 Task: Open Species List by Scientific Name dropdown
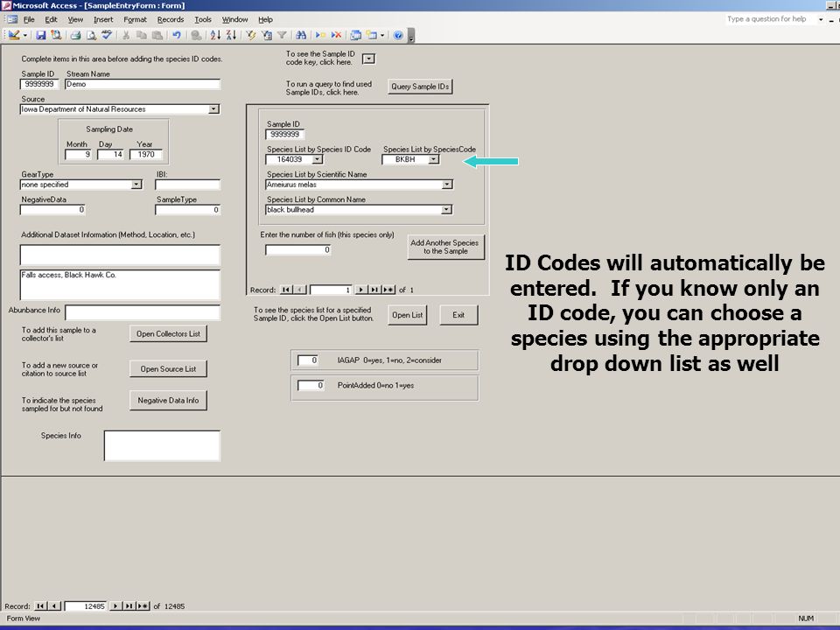(447, 185)
